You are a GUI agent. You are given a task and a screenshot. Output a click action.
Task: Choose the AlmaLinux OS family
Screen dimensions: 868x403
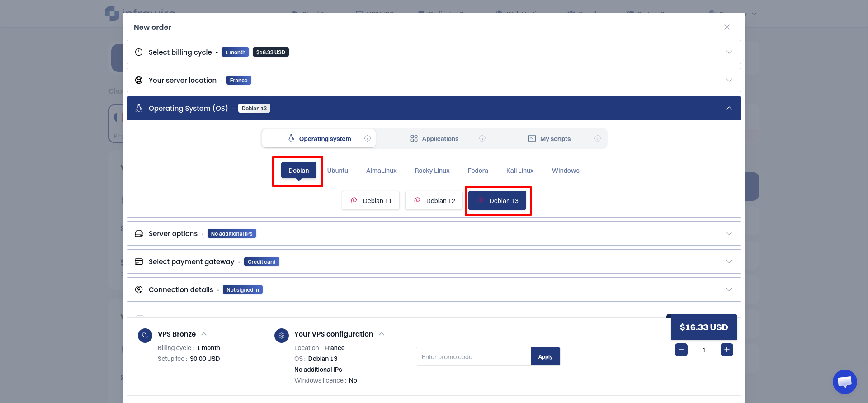382,171
